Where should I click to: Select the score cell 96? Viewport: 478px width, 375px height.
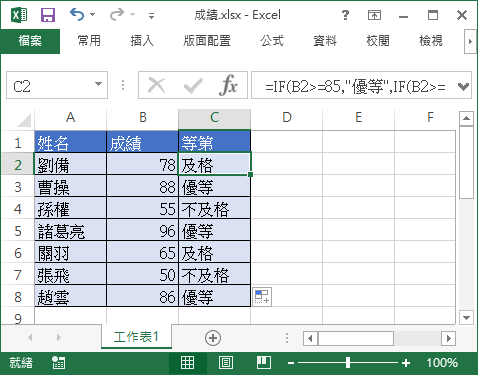point(143,231)
